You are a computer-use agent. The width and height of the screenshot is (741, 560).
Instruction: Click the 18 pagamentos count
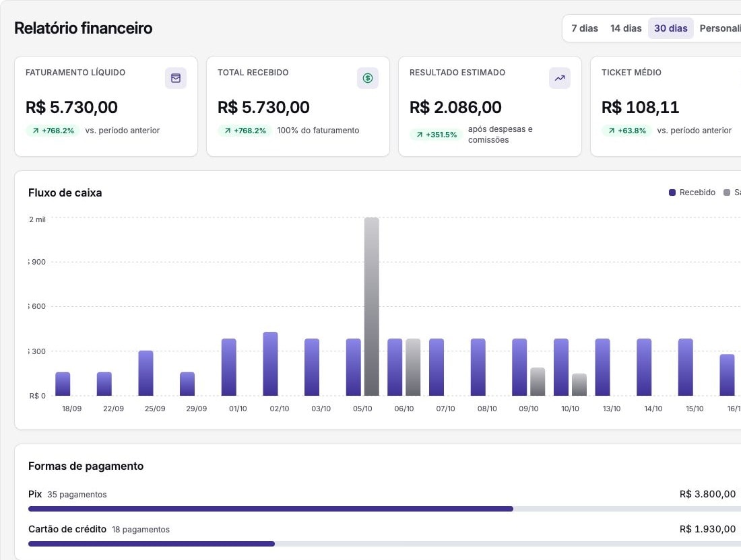coord(141,529)
